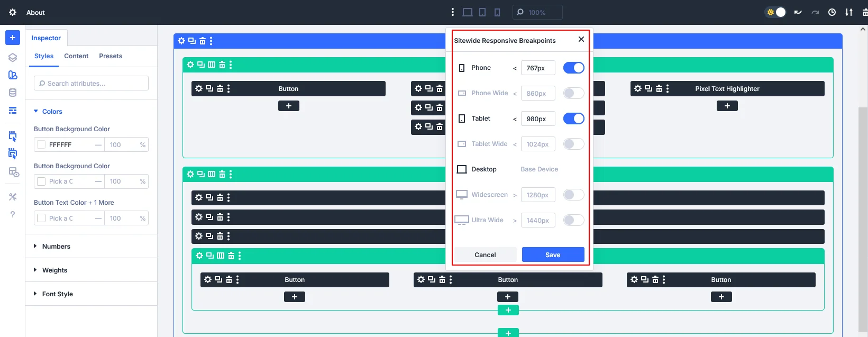
Task: Enable the Widescreen breakpoint toggle
Action: [573, 195]
